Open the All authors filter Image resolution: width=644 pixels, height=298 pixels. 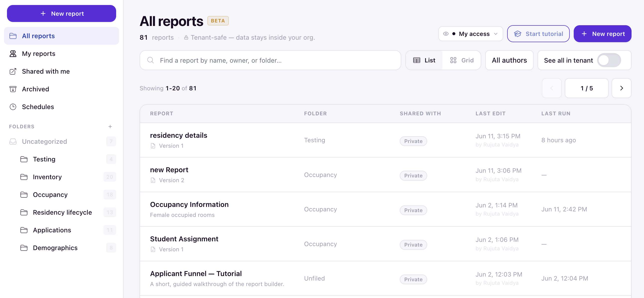click(509, 60)
